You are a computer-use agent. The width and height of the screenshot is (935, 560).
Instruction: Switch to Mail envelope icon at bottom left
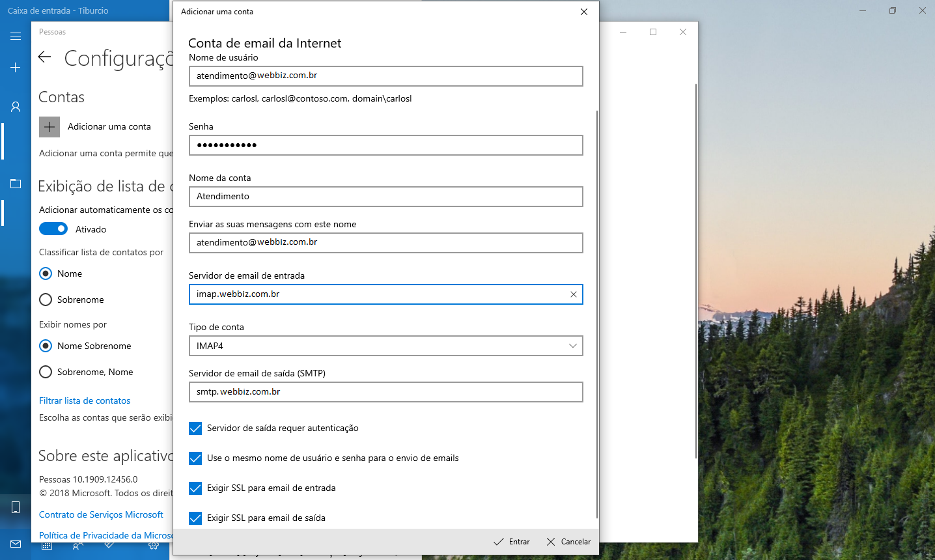click(16, 544)
